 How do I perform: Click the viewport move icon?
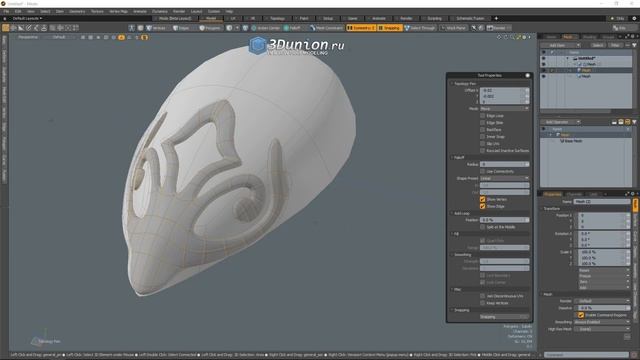pyautogui.click(x=499, y=37)
